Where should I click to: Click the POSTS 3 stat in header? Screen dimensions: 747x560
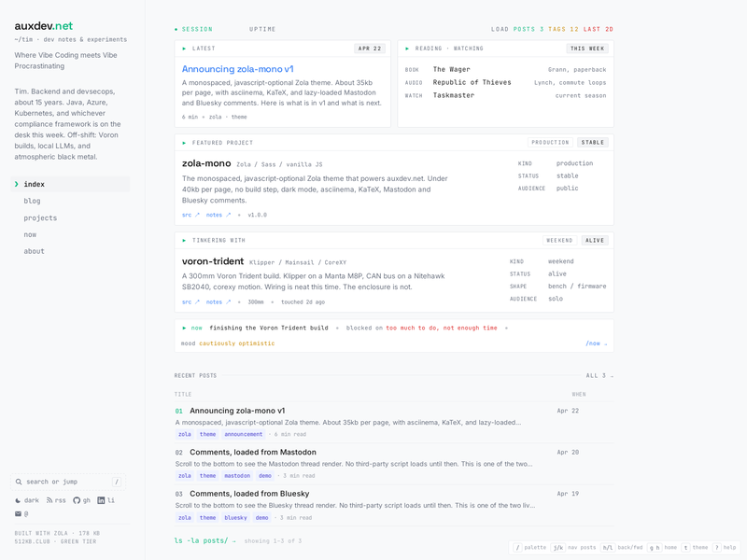pyautogui.click(x=529, y=30)
